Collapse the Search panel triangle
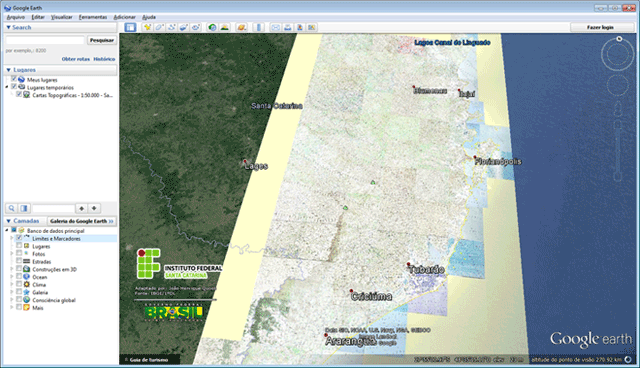This screenshot has height=368, width=640. click(8, 27)
